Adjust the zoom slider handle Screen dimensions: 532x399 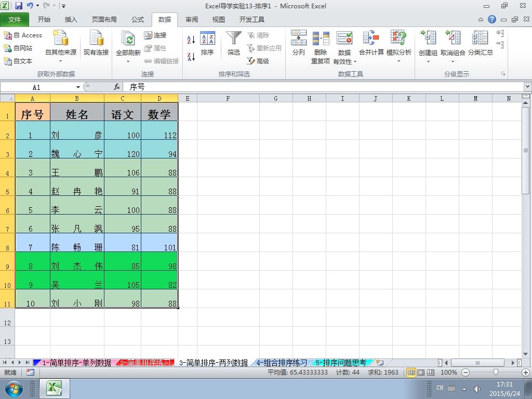point(496,372)
